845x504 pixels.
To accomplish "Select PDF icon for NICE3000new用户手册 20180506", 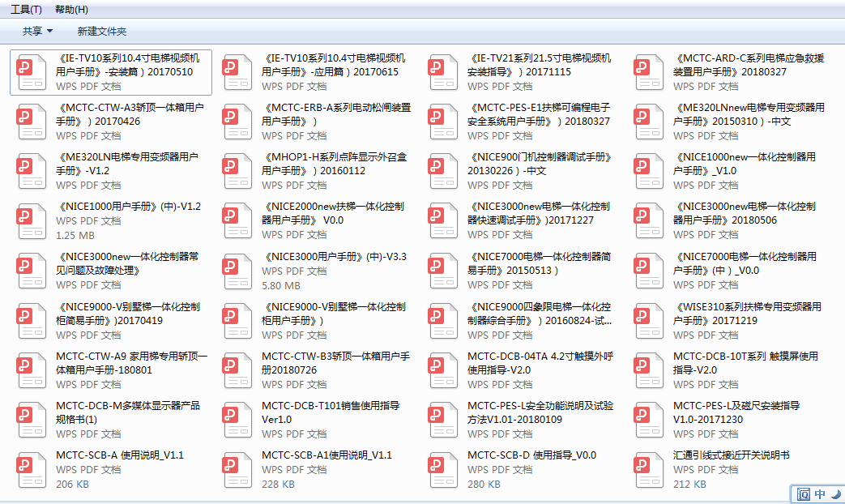I will (649, 221).
